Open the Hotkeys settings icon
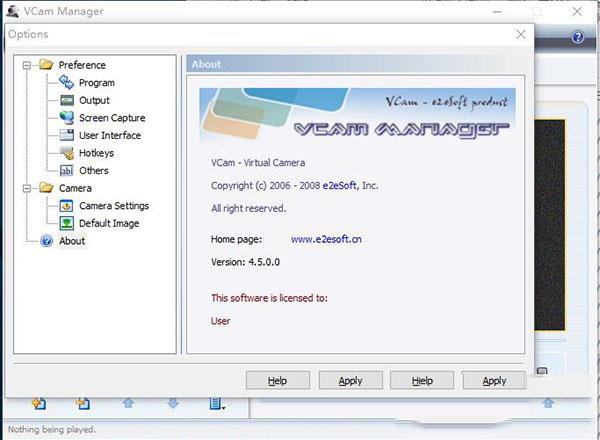 point(66,153)
